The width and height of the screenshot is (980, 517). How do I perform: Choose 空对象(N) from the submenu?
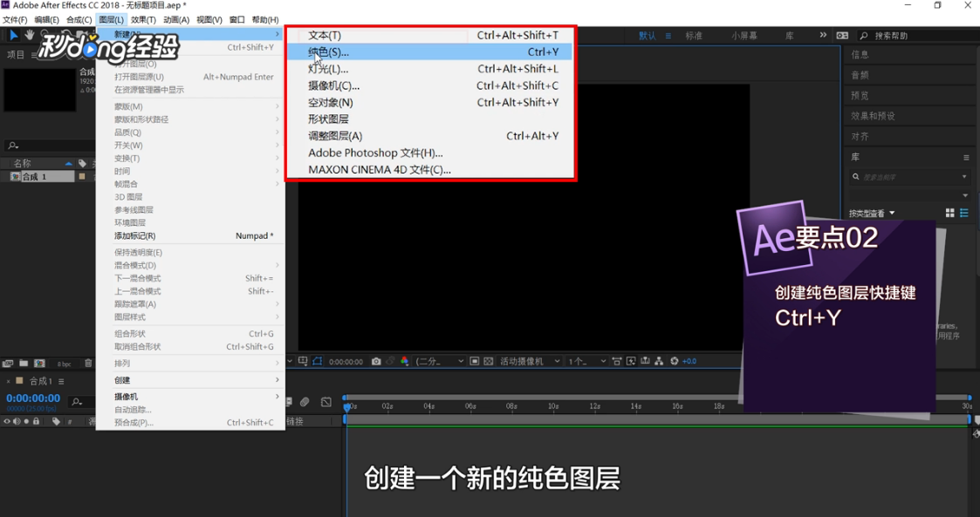coord(430,102)
